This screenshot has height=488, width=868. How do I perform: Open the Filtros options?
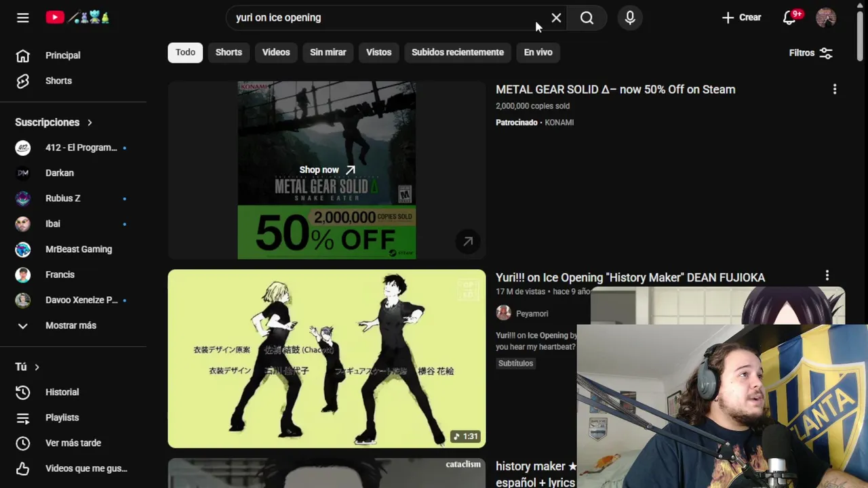coord(810,53)
